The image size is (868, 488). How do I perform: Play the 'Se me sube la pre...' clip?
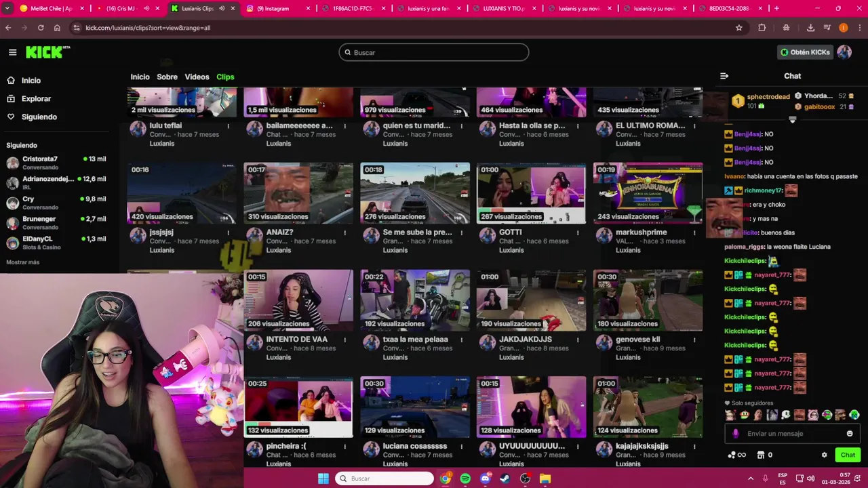coord(415,193)
